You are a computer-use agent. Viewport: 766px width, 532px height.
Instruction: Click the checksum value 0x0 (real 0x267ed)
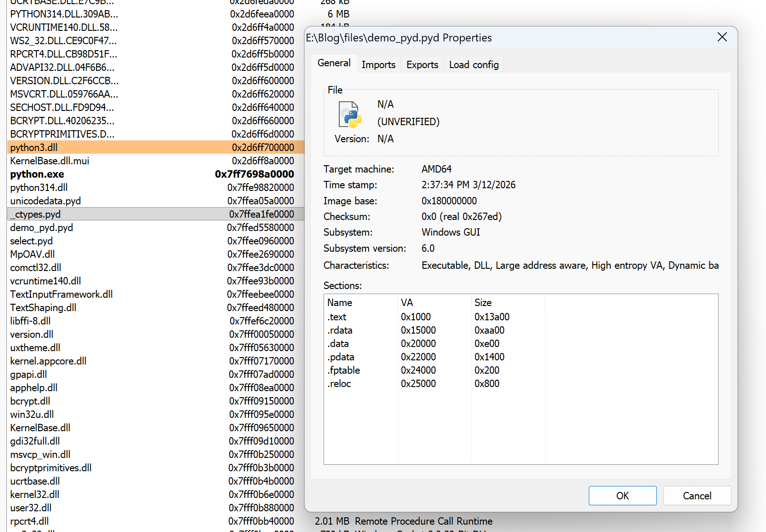pyautogui.click(x=462, y=217)
